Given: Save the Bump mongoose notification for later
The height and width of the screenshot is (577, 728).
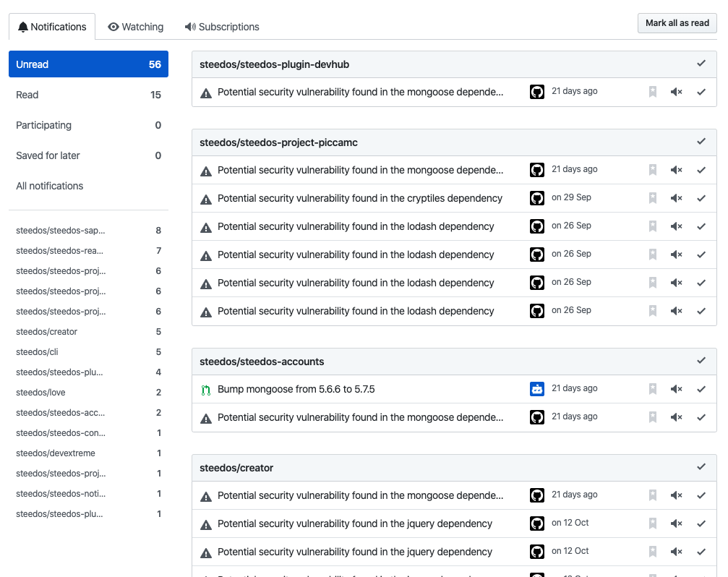Looking at the screenshot, I should pos(652,388).
